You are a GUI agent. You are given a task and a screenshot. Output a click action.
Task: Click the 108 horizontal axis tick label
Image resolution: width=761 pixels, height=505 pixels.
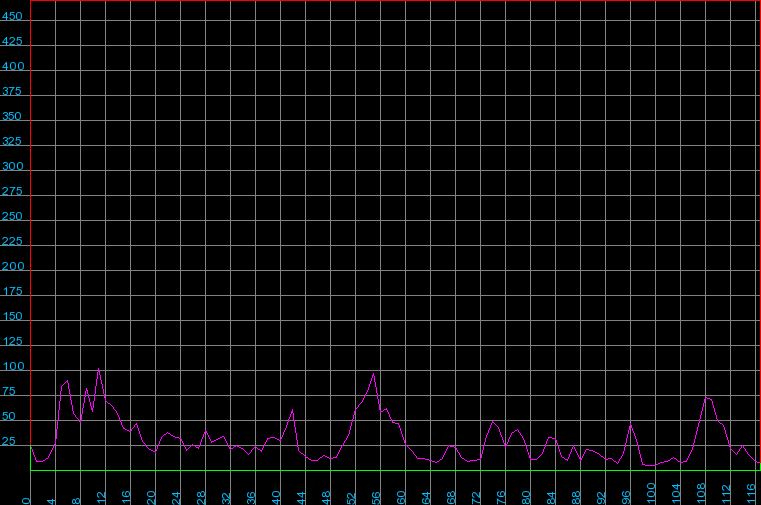point(702,494)
